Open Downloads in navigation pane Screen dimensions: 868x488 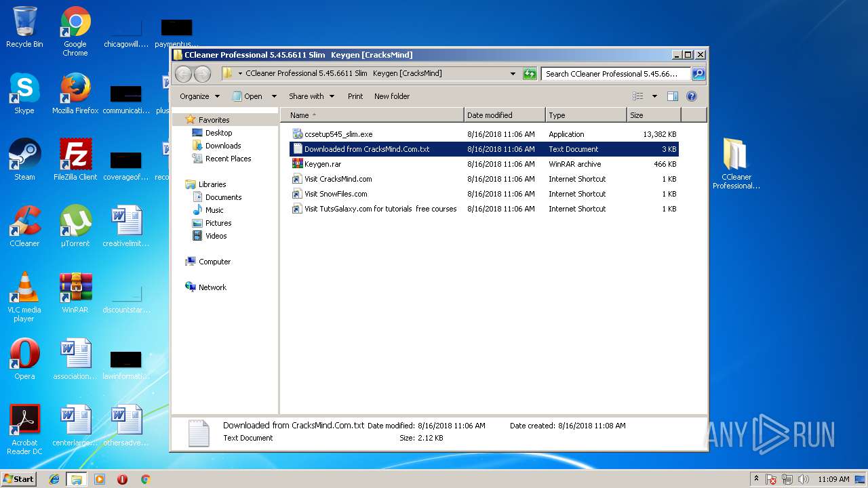click(223, 146)
